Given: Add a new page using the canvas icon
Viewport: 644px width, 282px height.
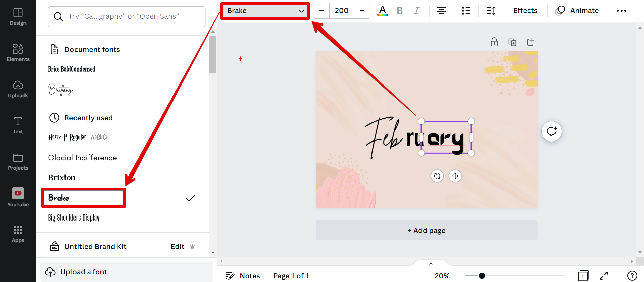Looking at the screenshot, I should (x=531, y=42).
